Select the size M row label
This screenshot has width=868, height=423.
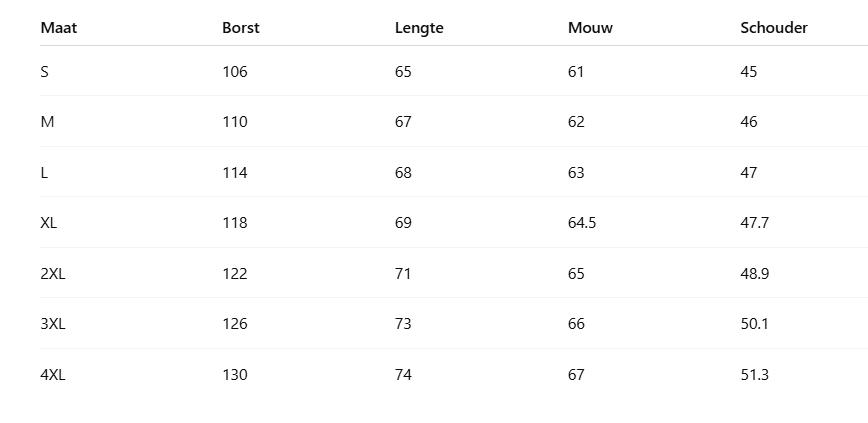coord(47,122)
